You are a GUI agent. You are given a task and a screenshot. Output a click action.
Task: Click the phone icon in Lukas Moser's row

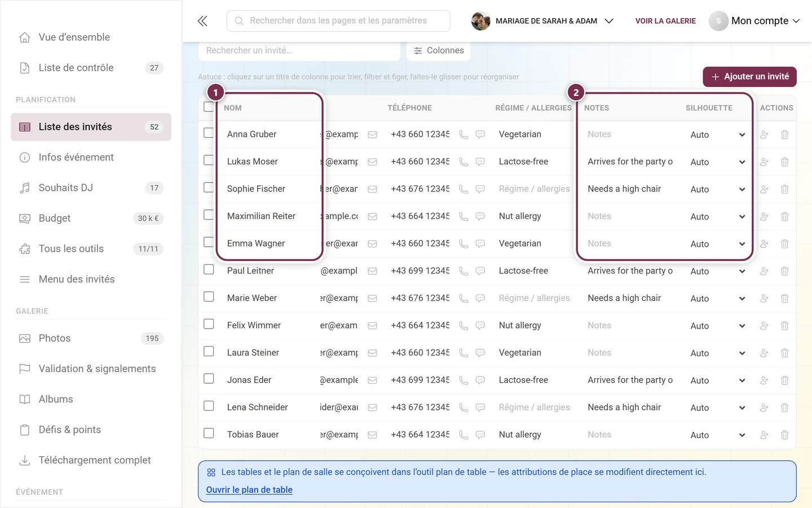[464, 161]
